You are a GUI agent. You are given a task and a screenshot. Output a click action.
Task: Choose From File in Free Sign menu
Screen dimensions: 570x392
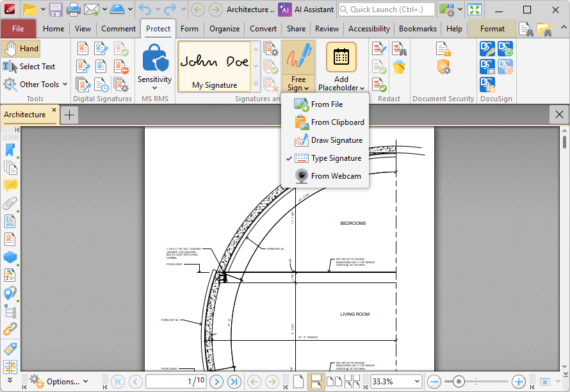click(325, 104)
